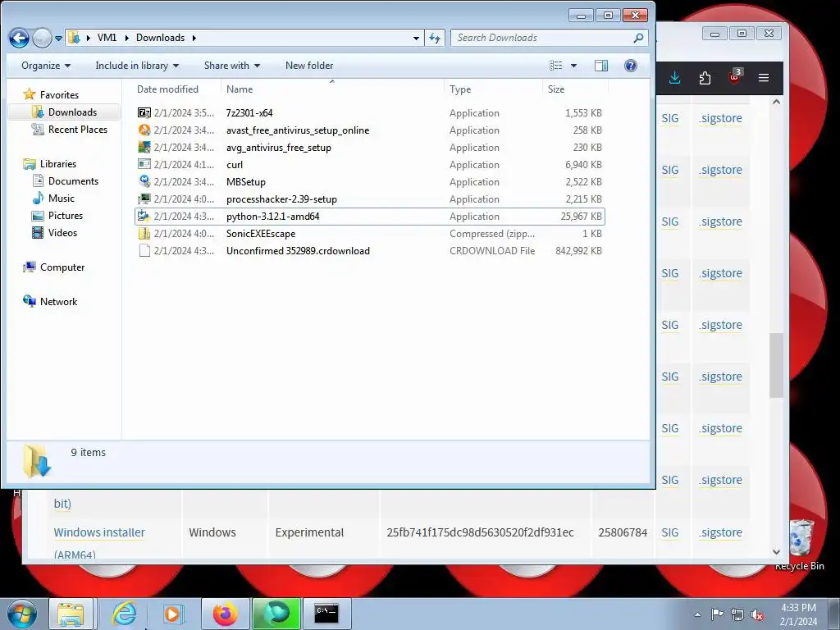This screenshot has height=630, width=840.
Task: Select Libraries in the navigation pane
Action: (x=58, y=164)
